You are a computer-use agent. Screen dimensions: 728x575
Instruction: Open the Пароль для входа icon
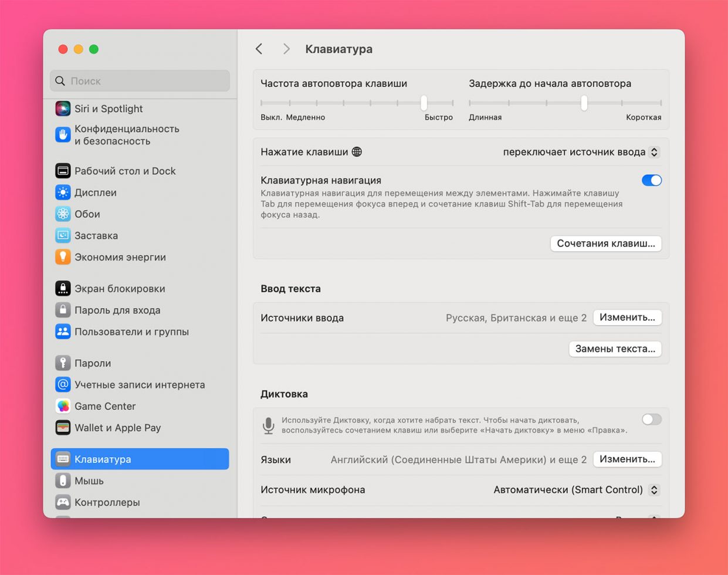(x=63, y=310)
